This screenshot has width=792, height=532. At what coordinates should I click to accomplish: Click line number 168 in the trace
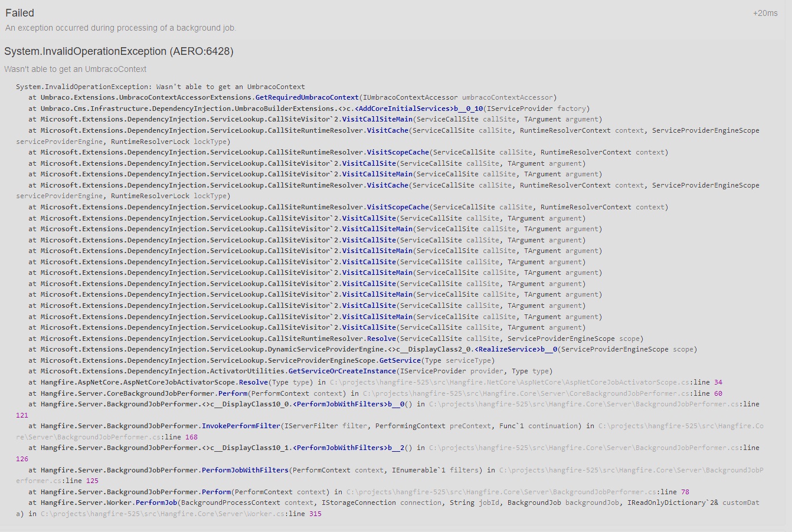click(x=191, y=437)
